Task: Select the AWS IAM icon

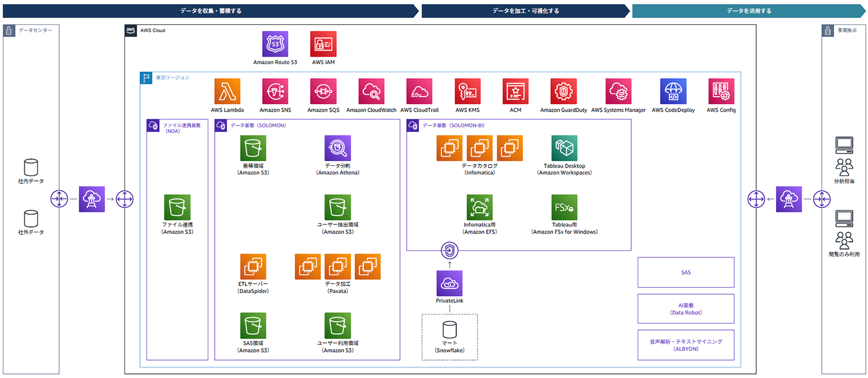Action: tap(323, 44)
